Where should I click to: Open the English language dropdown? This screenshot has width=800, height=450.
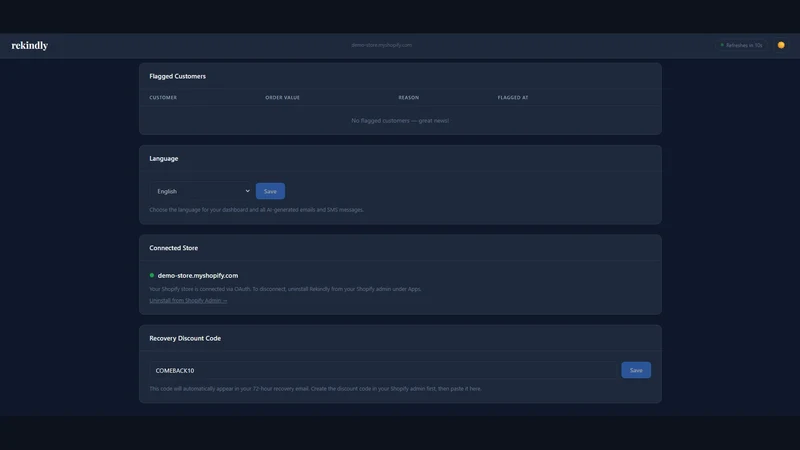pos(202,191)
